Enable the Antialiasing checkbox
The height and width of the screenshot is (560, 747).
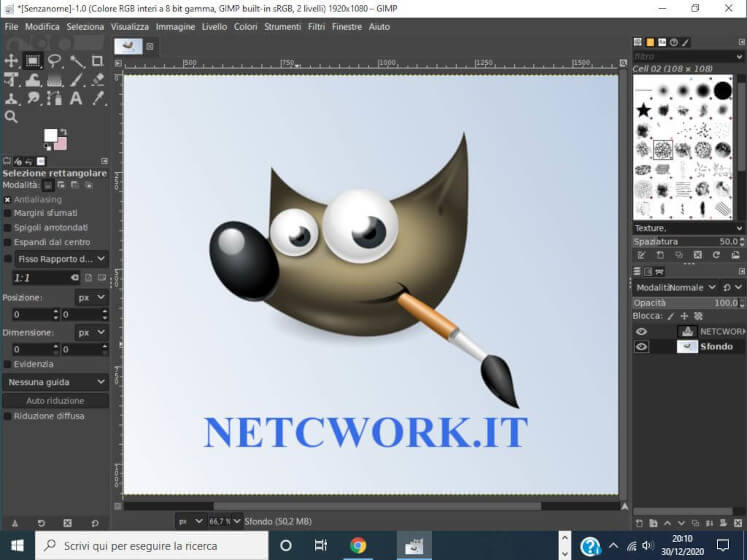[x=7, y=200]
